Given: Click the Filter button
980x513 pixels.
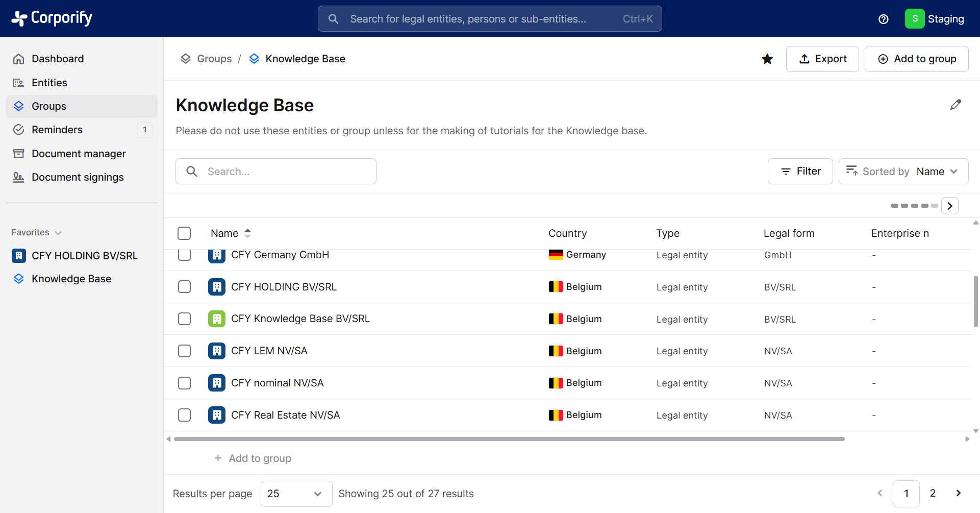Looking at the screenshot, I should (x=800, y=172).
